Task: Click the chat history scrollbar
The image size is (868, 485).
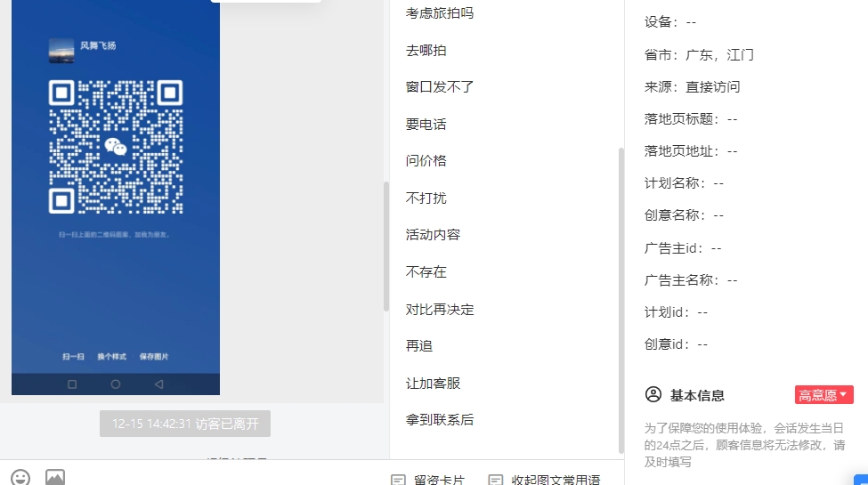Action: [386, 247]
